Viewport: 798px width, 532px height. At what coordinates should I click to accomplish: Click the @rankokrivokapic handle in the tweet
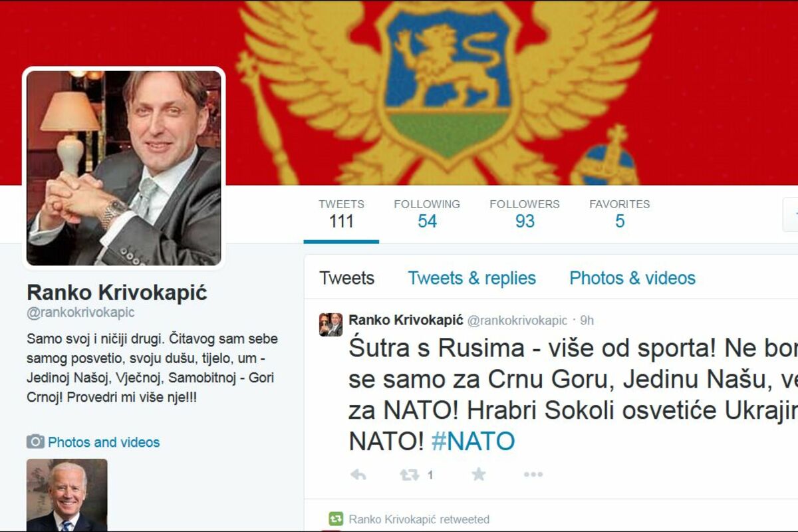517,321
